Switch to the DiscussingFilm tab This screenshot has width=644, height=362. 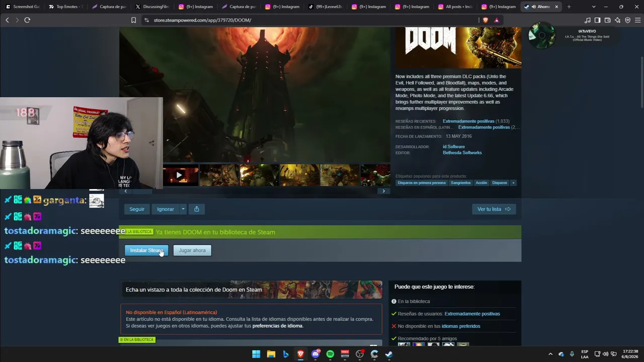(152, 7)
